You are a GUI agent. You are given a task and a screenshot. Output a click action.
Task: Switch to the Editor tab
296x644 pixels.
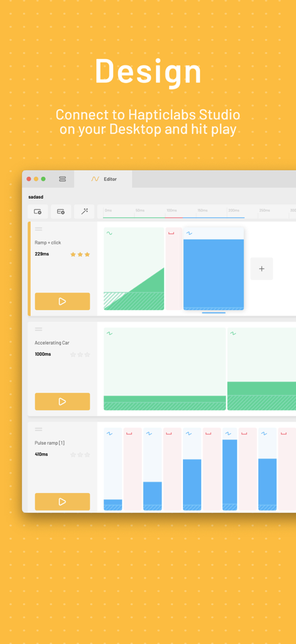tap(104, 179)
